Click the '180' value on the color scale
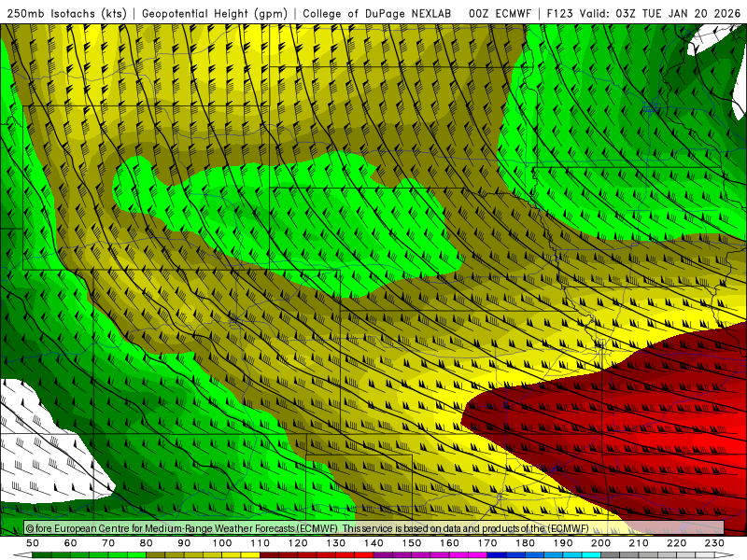Image resolution: width=747 pixels, height=560 pixels. [525, 543]
